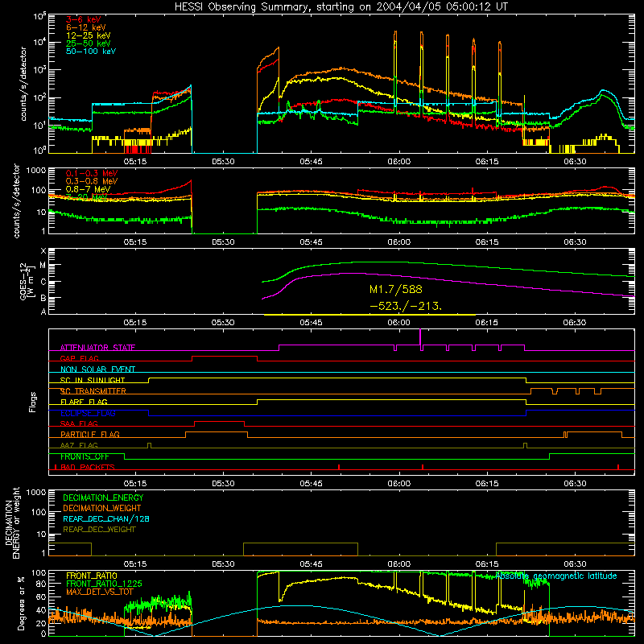The width and height of the screenshot is (644, 644).
Task: Select the DECIMATION_WEIGHT legend label
Action: pyautogui.click(x=102, y=508)
